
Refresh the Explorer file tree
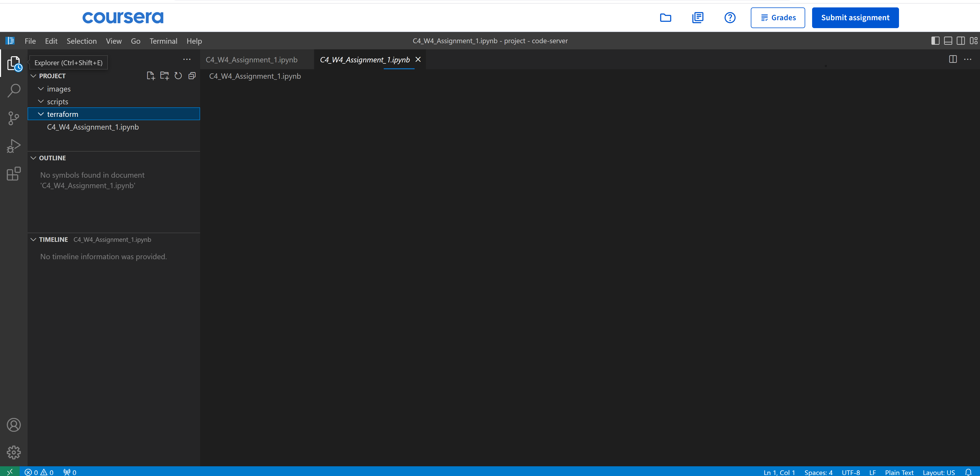[x=178, y=76]
